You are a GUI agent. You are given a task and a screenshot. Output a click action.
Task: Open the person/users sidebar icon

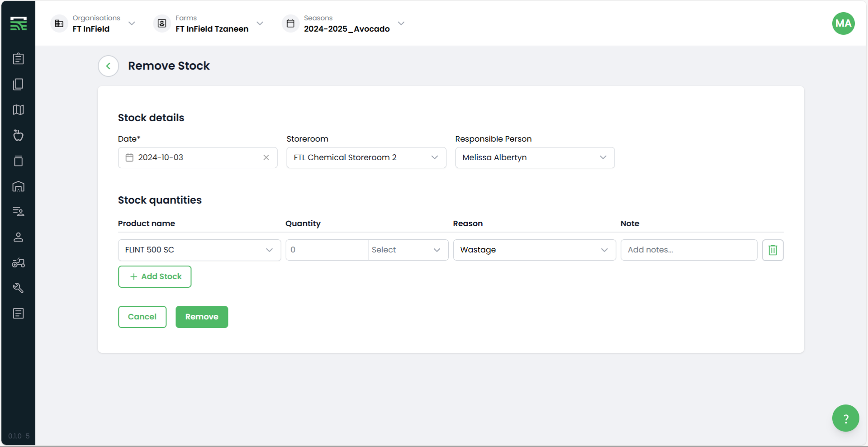click(x=19, y=237)
